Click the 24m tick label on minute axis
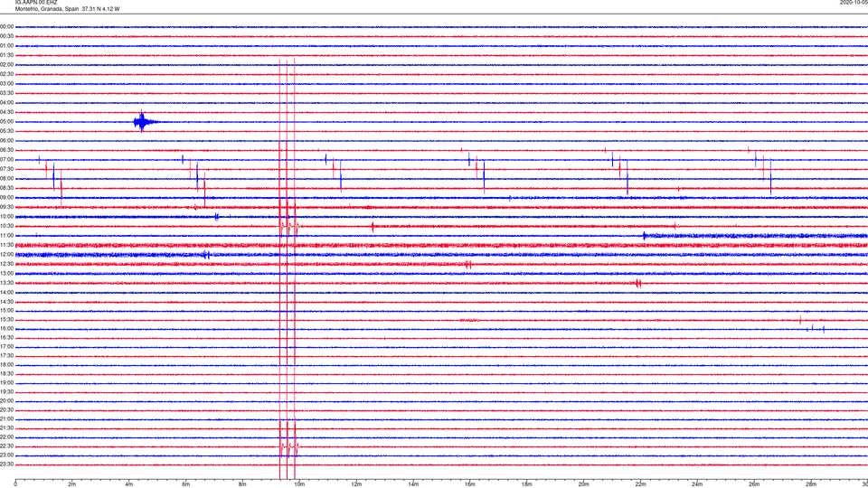 [x=697, y=484]
